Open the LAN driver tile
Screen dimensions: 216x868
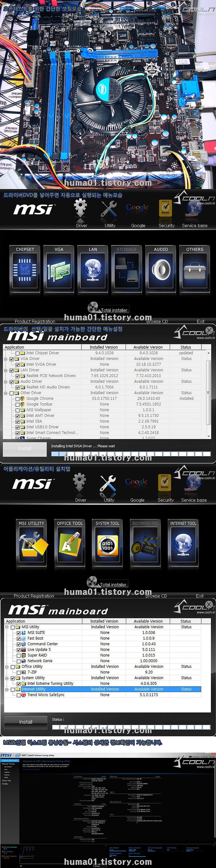click(93, 269)
